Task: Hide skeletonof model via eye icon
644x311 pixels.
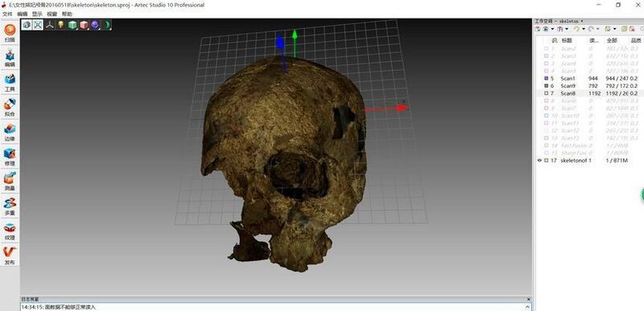Action: tap(539, 160)
